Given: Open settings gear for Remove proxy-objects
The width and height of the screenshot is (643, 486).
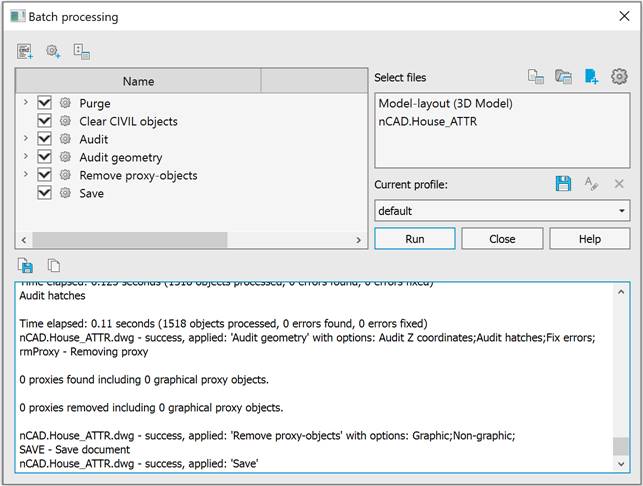Looking at the screenshot, I should pyautogui.click(x=65, y=175).
